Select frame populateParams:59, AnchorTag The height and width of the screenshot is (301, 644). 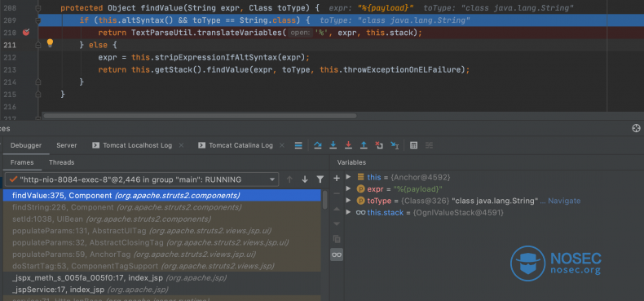(162, 255)
